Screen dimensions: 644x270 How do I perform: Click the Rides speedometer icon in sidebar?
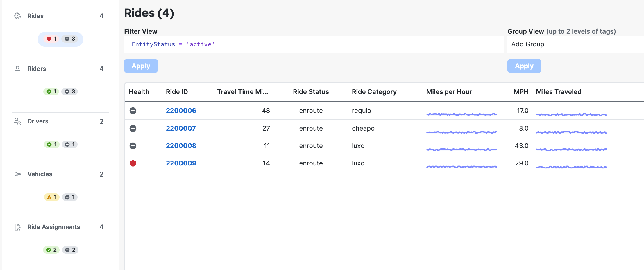click(x=18, y=16)
